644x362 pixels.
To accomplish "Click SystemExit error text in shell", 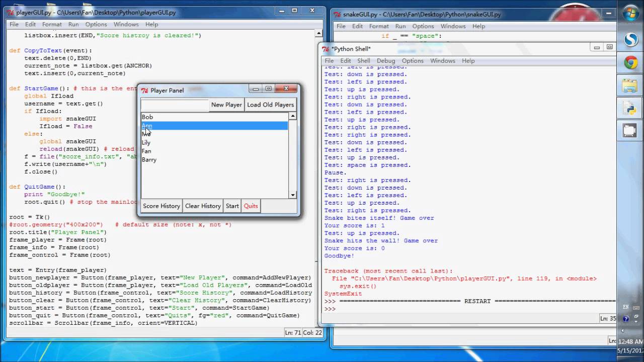I will click(343, 294).
